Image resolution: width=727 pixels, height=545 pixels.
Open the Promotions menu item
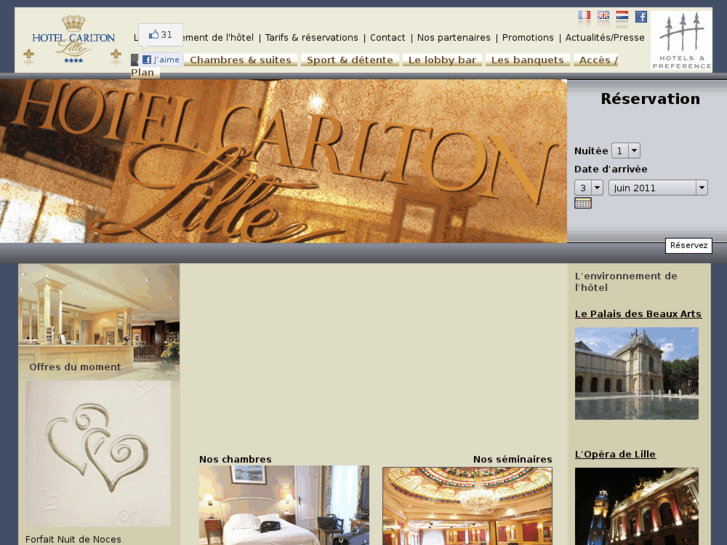pyautogui.click(x=528, y=38)
